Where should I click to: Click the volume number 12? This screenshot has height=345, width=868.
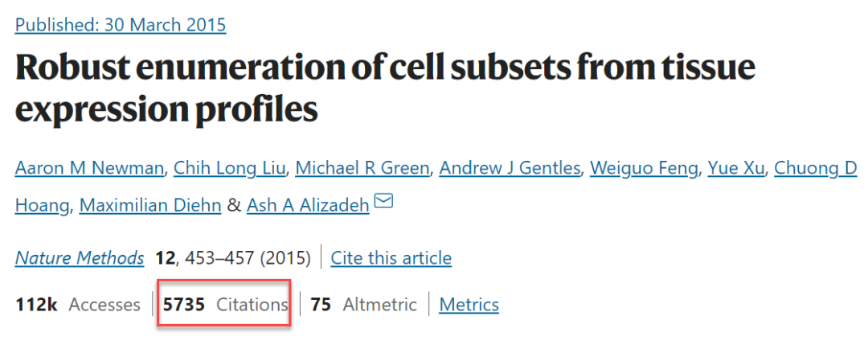[165, 258]
